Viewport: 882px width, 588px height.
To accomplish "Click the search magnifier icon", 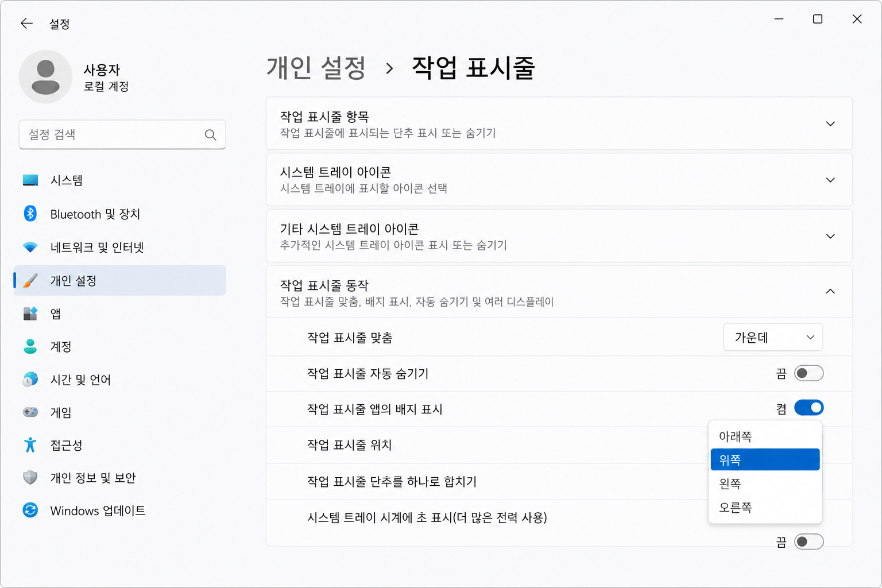I will click(x=210, y=135).
